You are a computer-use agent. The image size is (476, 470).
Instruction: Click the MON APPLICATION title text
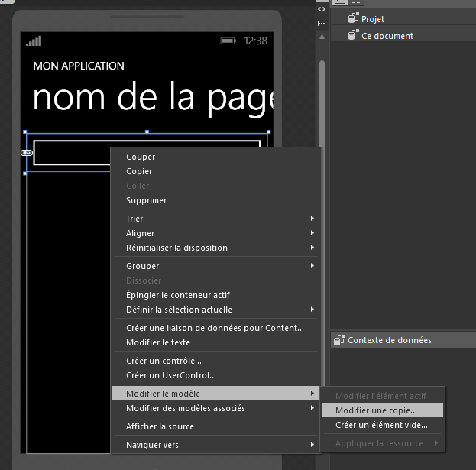[x=79, y=66]
